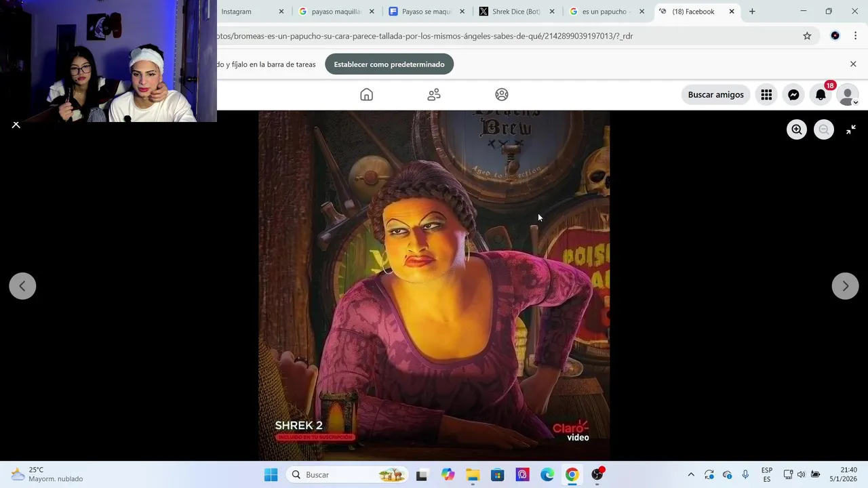
Task: Open Microsoft Edge from the taskbar
Action: pos(547,475)
